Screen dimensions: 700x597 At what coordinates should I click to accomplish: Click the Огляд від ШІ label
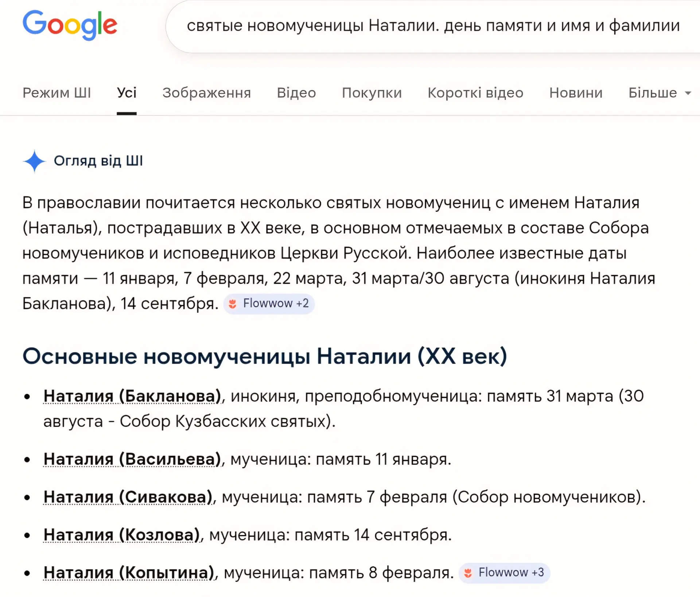pos(98,161)
